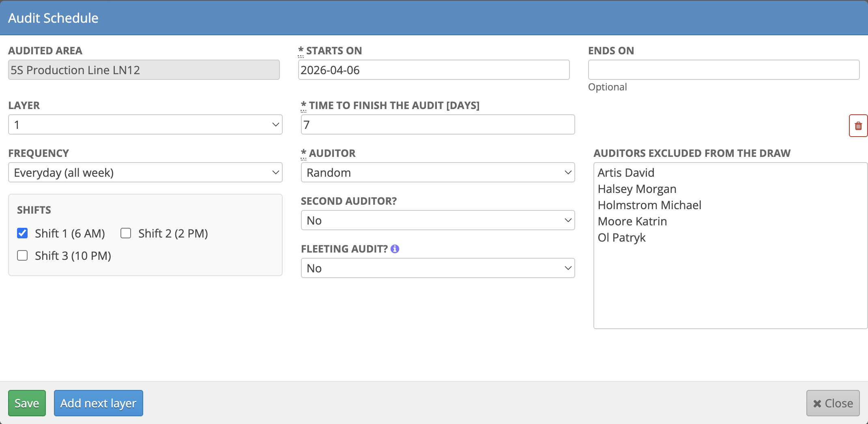Select Artis David in the excluded auditors list

click(x=626, y=172)
